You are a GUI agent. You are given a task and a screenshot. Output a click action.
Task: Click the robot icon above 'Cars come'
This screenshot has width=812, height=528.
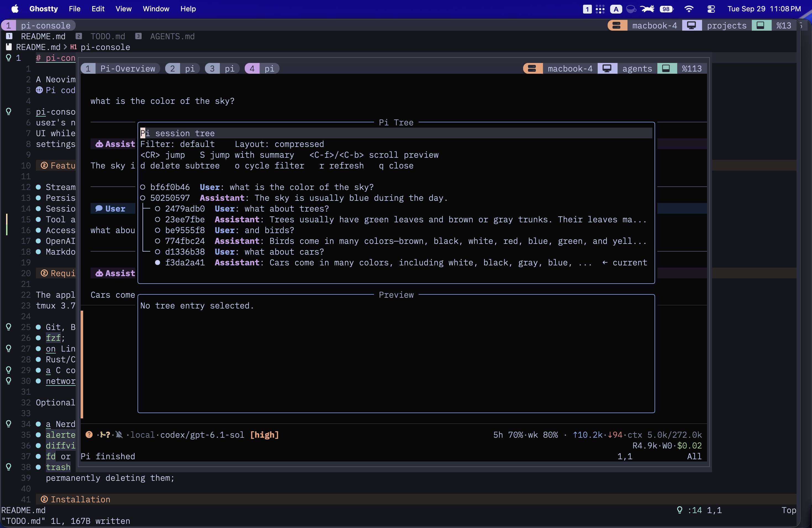(x=99, y=273)
